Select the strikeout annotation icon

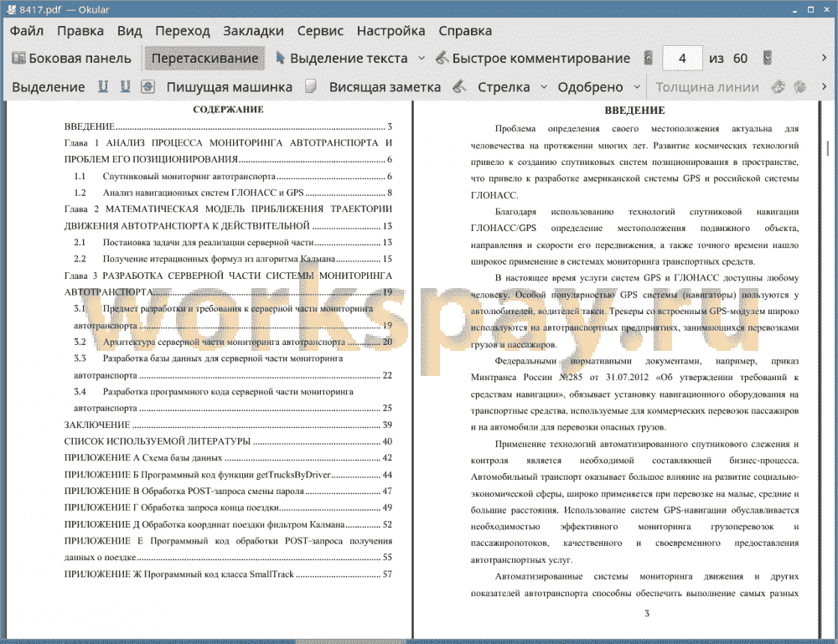148,87
